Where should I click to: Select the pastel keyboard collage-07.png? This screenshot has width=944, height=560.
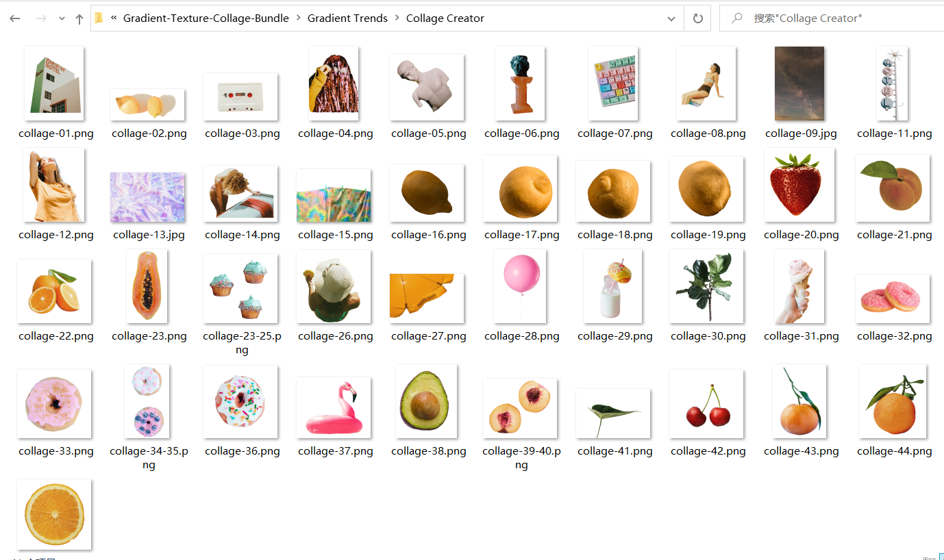point(613,84)
